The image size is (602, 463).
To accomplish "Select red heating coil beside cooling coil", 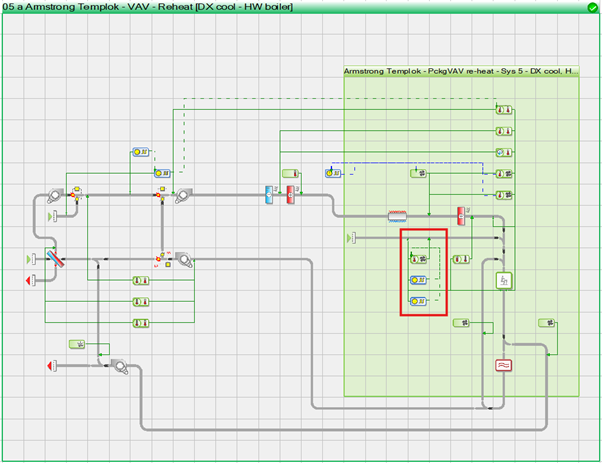I will [292, 194].
